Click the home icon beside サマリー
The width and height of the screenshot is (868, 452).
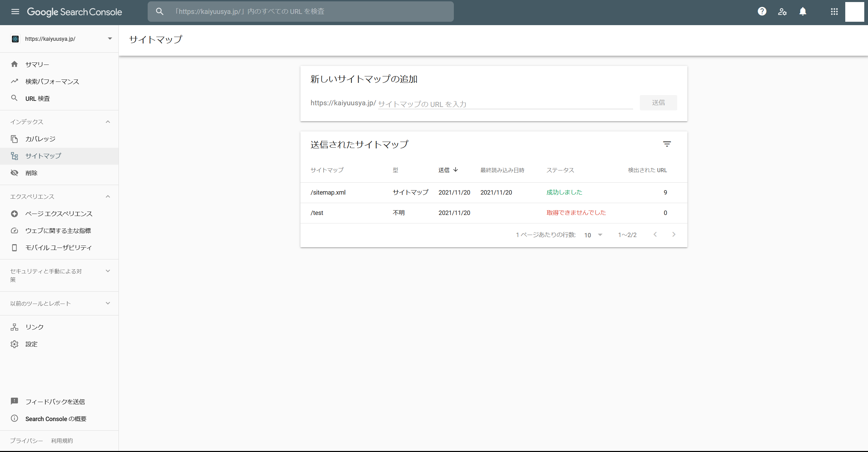click(14, 64)
